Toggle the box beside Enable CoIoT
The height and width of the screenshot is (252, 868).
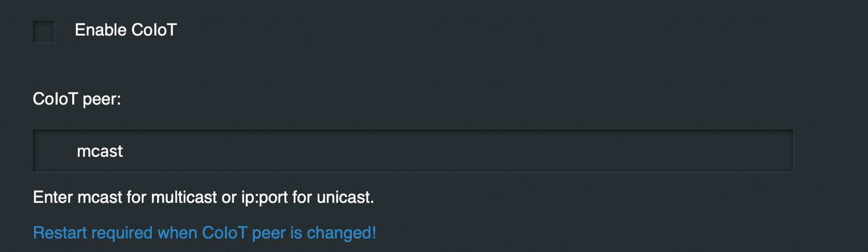pyautogui.click(x=43, y=31)
